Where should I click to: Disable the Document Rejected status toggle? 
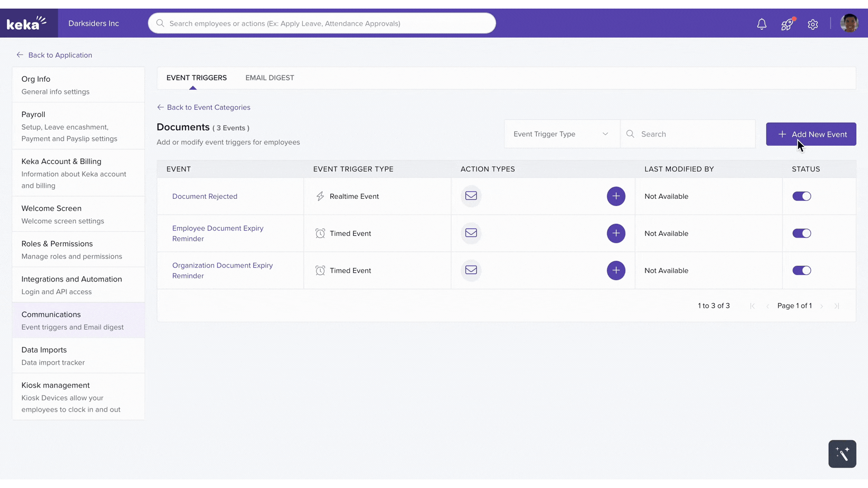802,196
